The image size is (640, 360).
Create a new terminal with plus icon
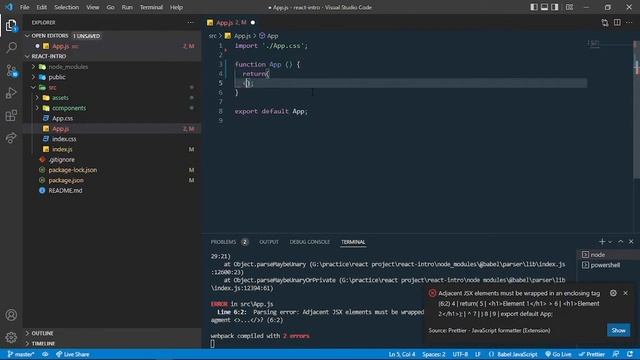(x=602, y=242)
